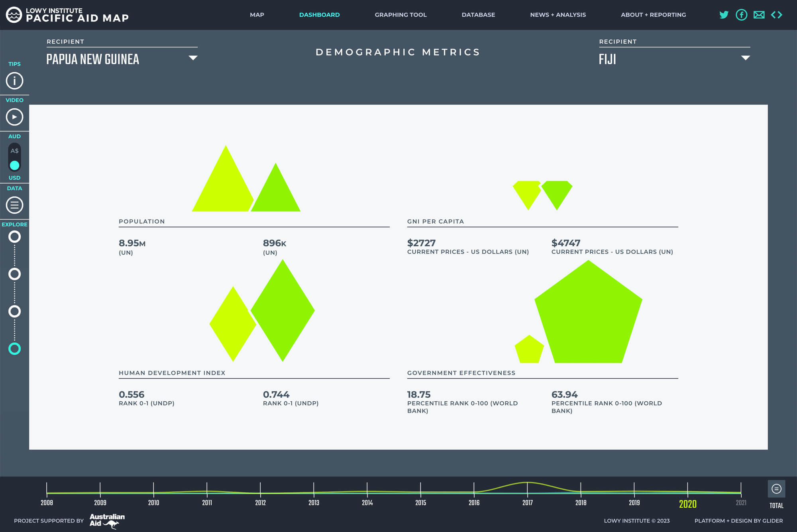The image size is (797, 532).
Task: Click the Demographic Metrics heading
Action: coord(398,52)
